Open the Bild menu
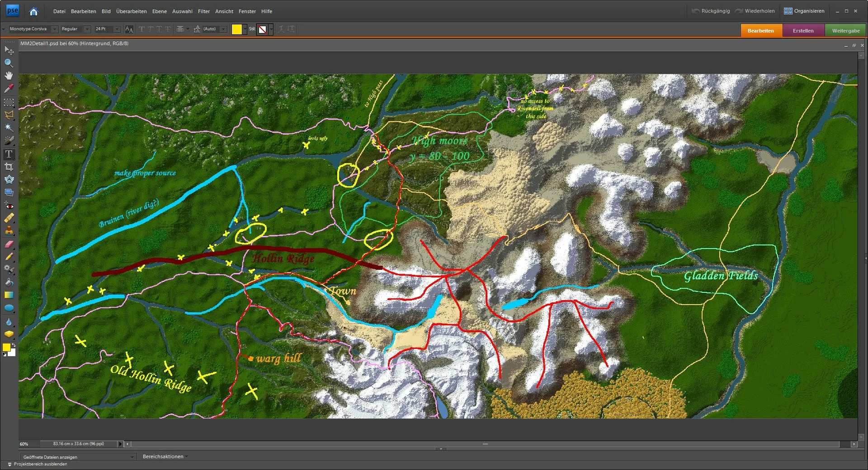This screenshot has width=868, height=470. 106,11
